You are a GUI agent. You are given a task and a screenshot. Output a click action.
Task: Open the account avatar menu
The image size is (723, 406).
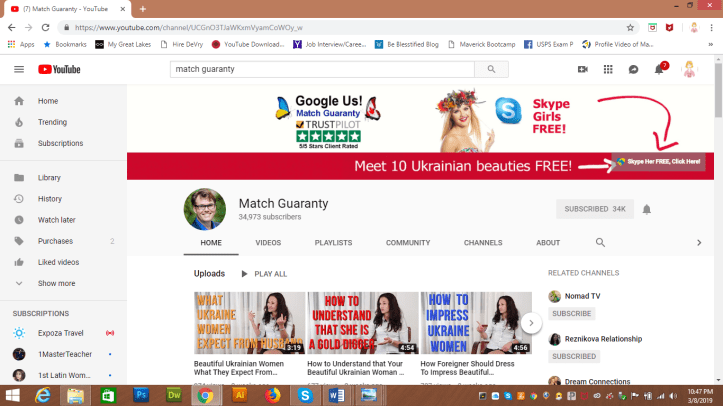pos(689,69)
